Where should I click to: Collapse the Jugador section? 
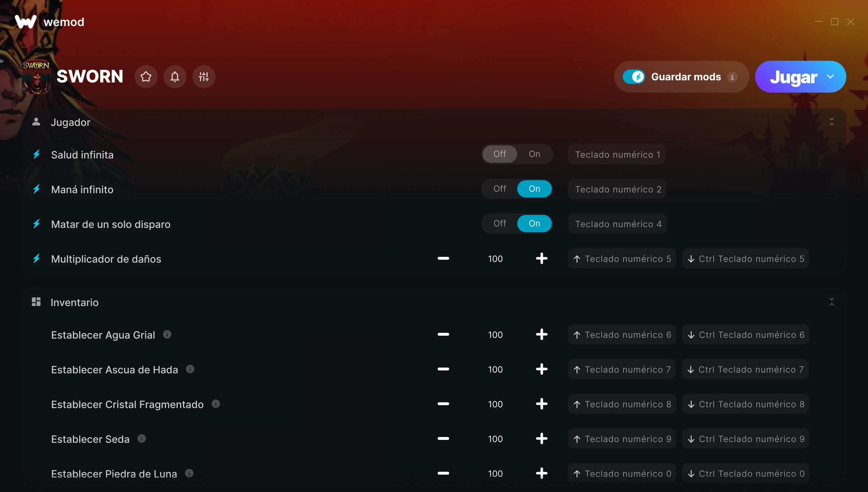click(x=832, y=122)
